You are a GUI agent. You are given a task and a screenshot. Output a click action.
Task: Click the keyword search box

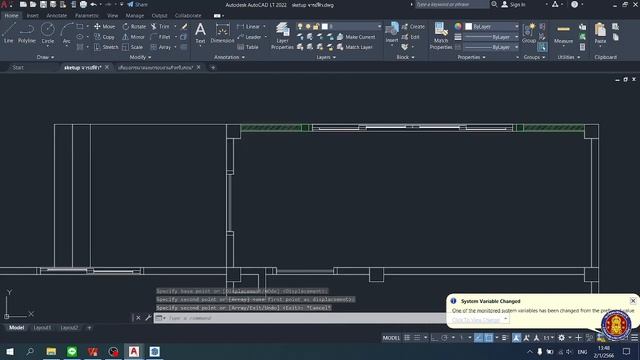point(451,4)
